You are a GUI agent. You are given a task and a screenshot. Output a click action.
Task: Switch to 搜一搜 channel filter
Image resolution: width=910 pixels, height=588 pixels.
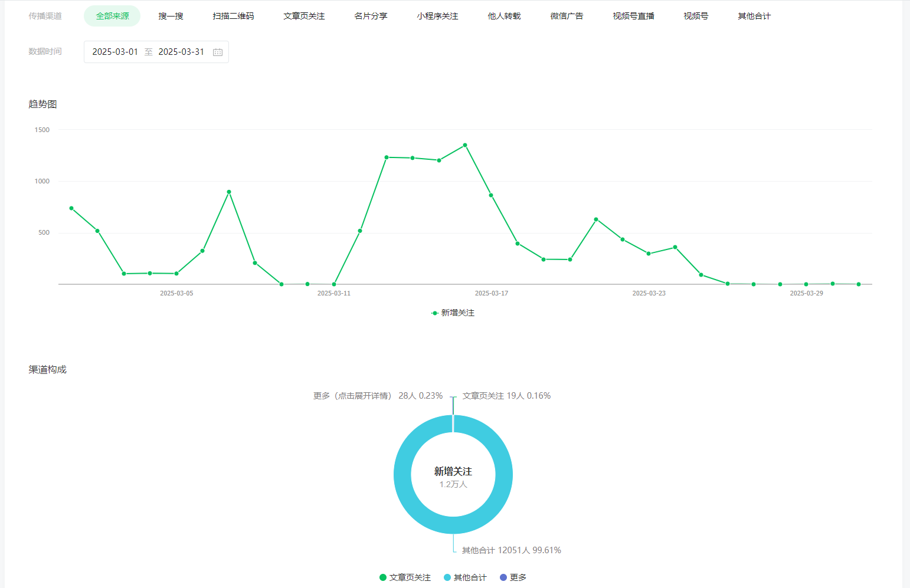[x=171, y=16]
